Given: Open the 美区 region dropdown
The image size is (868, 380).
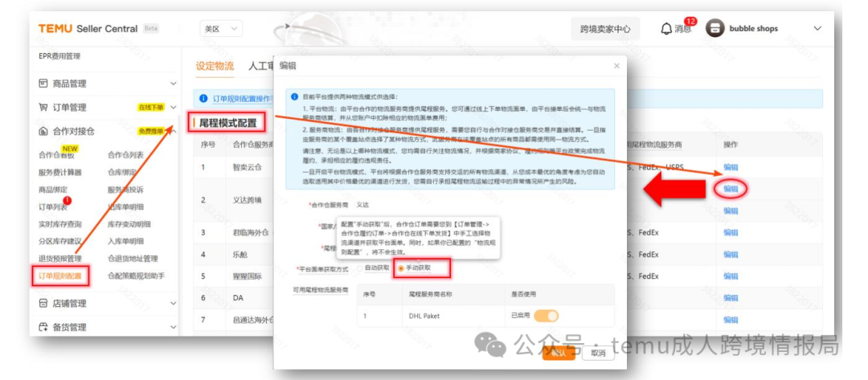Looking at the screenshot, I should [221, 29].
